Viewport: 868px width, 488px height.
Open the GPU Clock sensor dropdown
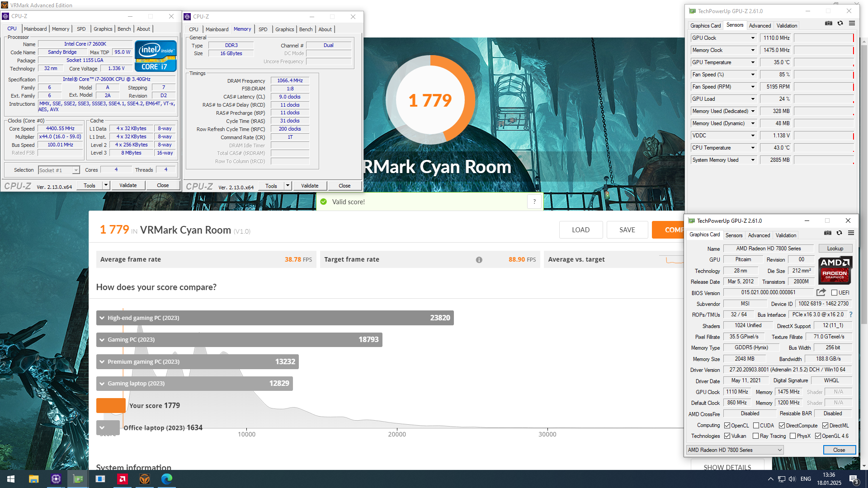[x=753, y=38]
